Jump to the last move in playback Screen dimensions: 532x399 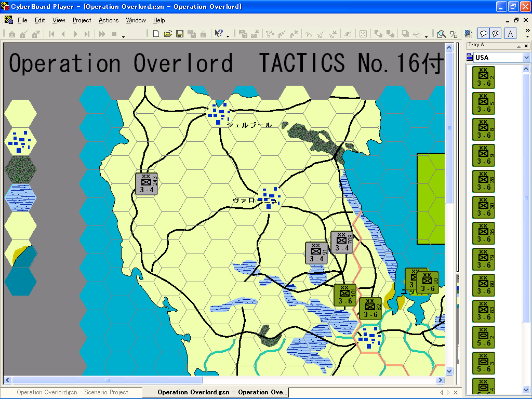pyautogui.click(x=87, y=34)
